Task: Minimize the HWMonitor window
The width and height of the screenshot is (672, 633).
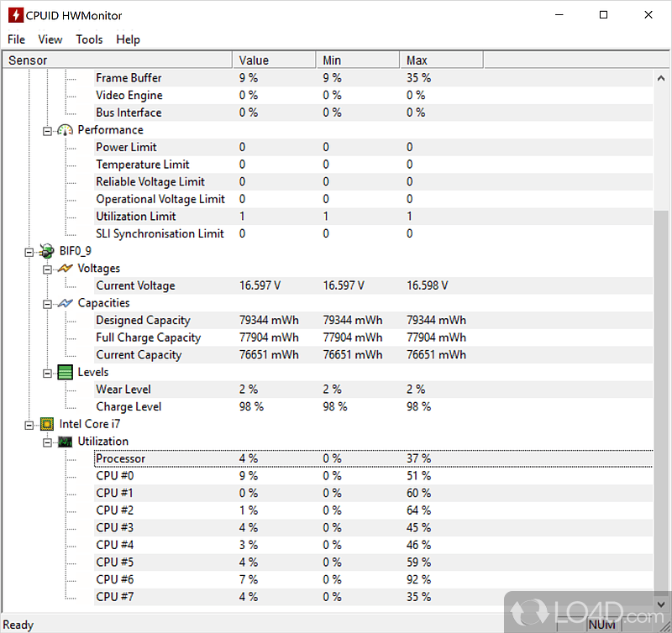Action: pyautogui.click(x=559, y=15)
